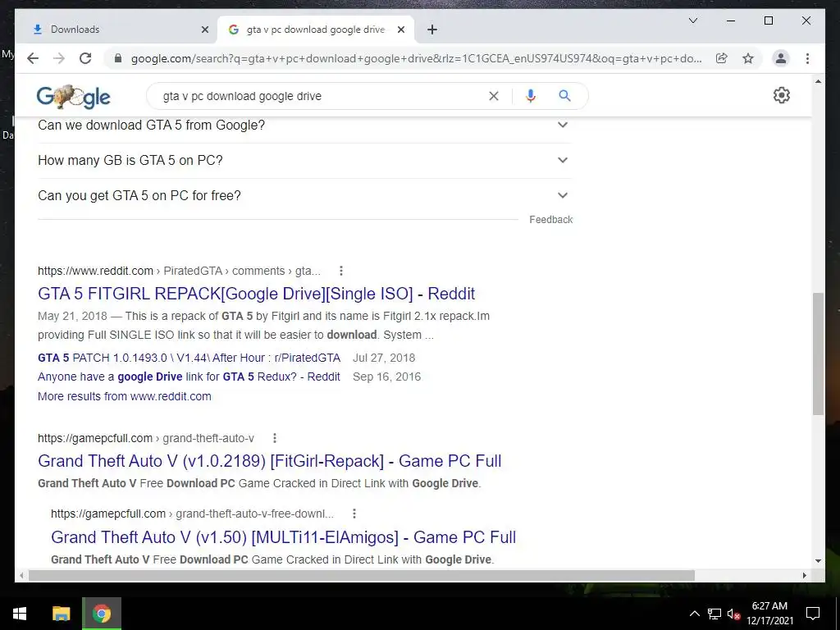Open the muted volume tray icon
The height and width of the screenshot is (630, 840).
(733, 614)
